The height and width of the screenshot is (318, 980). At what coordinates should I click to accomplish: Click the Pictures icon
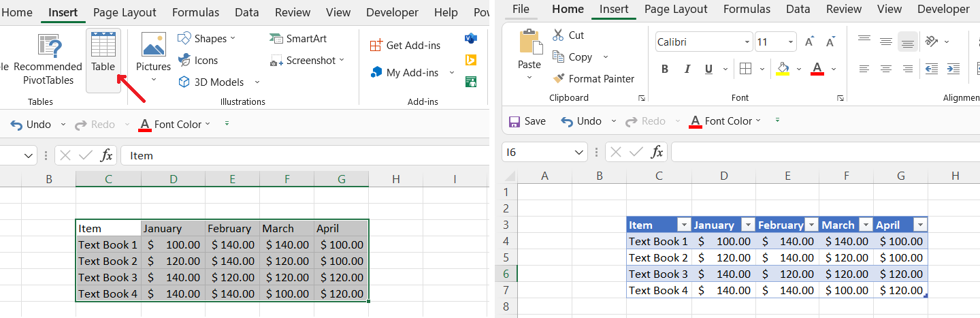(x=153, y=45)
